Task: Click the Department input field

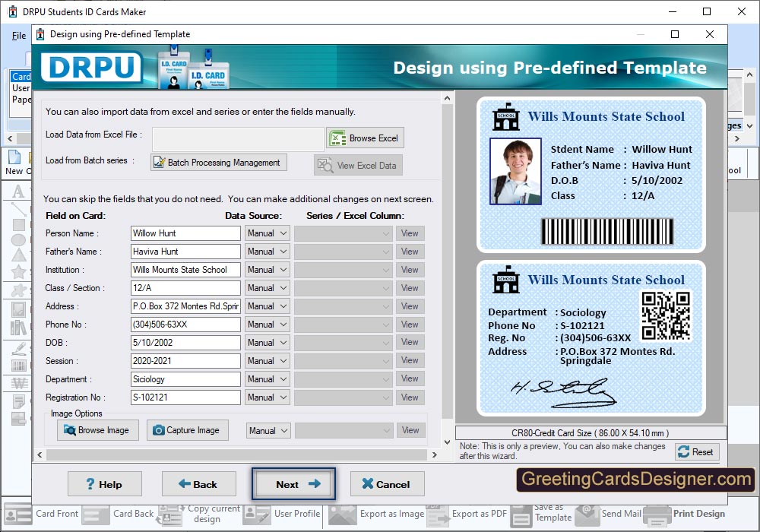Action: click(x=185, y=379)
